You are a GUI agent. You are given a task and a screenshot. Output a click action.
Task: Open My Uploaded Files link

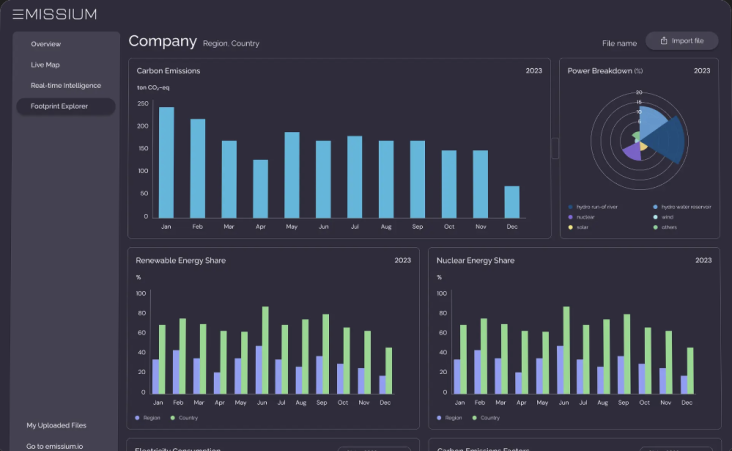56,425
